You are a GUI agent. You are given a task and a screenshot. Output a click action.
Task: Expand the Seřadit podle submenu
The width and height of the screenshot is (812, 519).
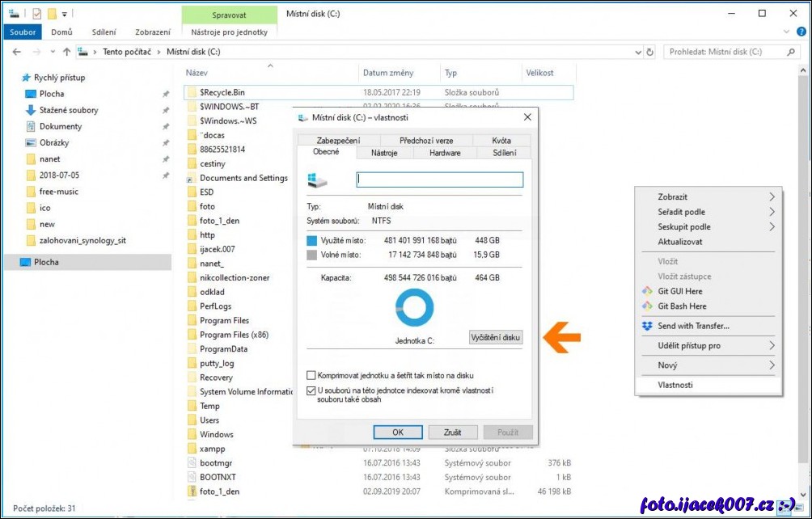pos(772,212)
